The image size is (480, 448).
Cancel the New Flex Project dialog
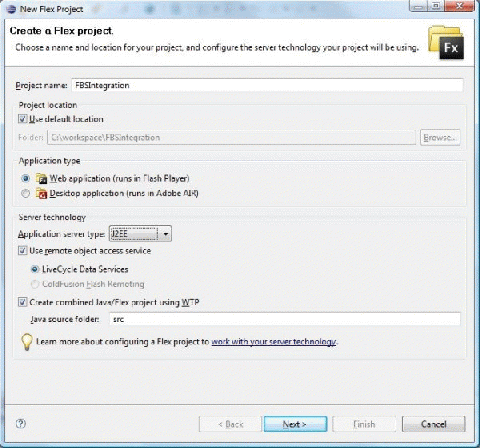point(434,424)
